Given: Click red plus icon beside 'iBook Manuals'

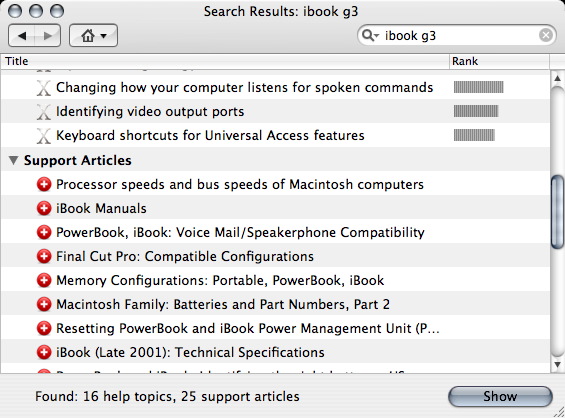Looking at the screenshot, I should (44, 208).
